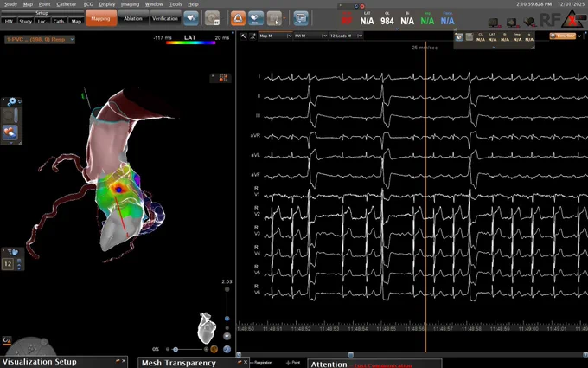Click the blue windows layout icon
The width and height of the screenshot is (588, 368).
click(301, 18)
